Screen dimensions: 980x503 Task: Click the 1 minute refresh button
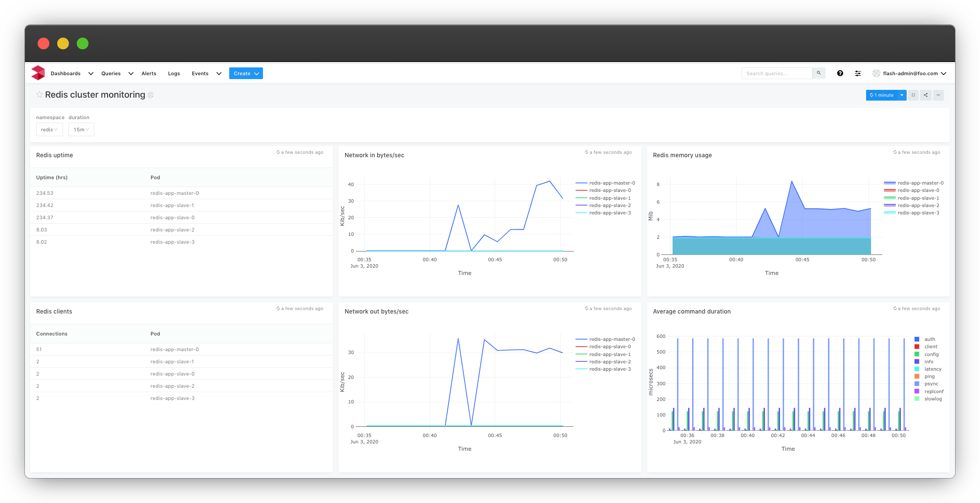(x=882, y=95)
